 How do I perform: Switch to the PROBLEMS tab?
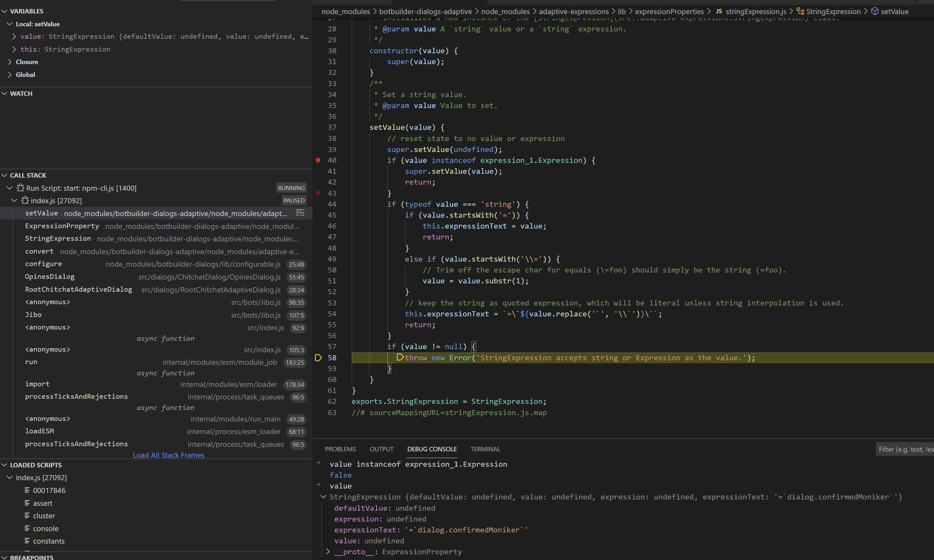[x=340, y=449]
